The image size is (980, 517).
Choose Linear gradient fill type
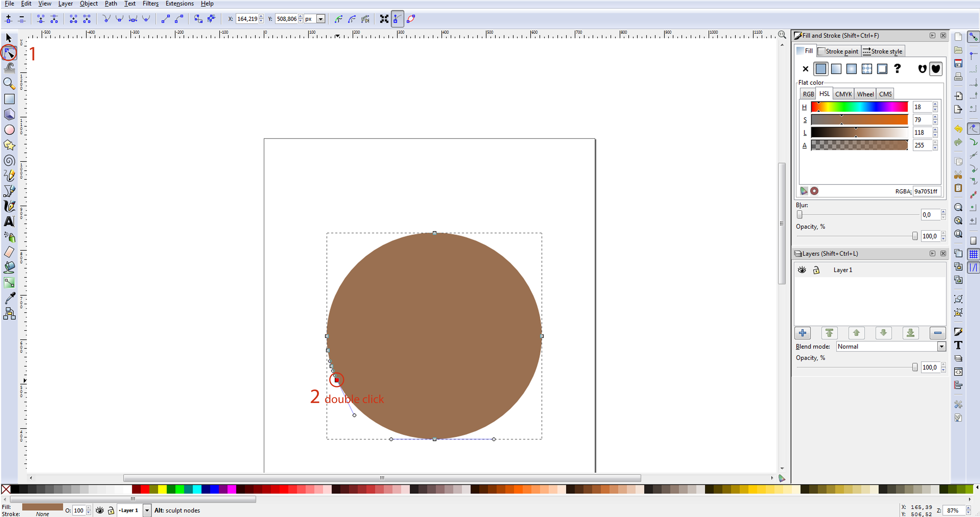(836, 69)
